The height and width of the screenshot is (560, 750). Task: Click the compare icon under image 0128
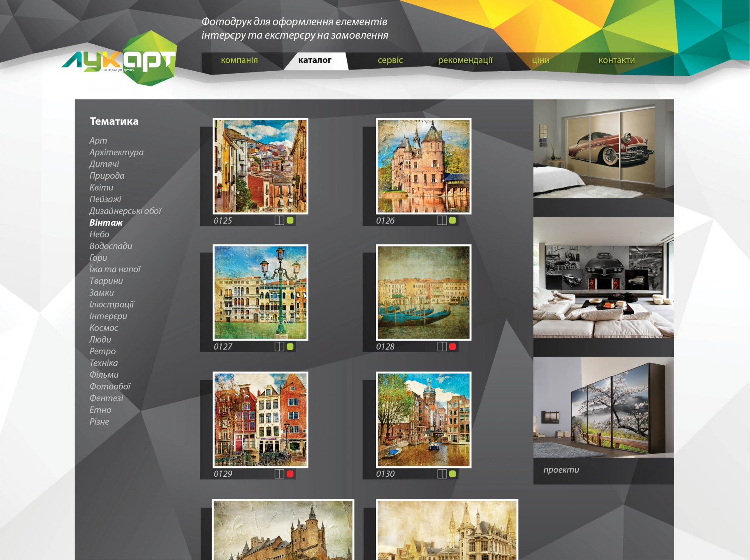click(442, 346)
